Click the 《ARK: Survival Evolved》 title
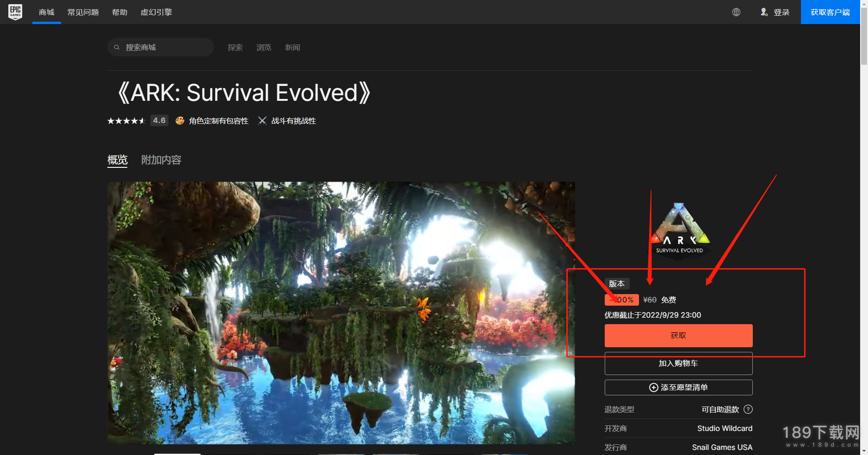868x455 pixels. (244, 93)
